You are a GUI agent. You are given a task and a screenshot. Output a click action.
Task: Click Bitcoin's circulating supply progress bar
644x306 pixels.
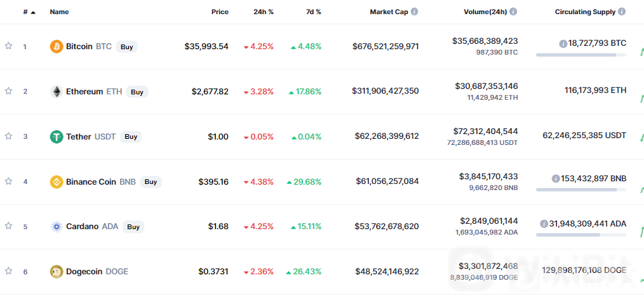click(x=581, y=55)
